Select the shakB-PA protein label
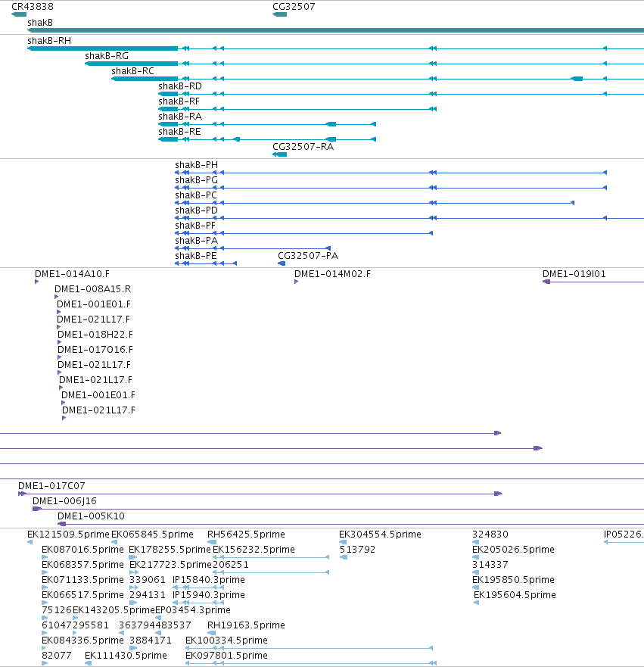The width and height of the screenshot is (644, 667). click(197, 241)
